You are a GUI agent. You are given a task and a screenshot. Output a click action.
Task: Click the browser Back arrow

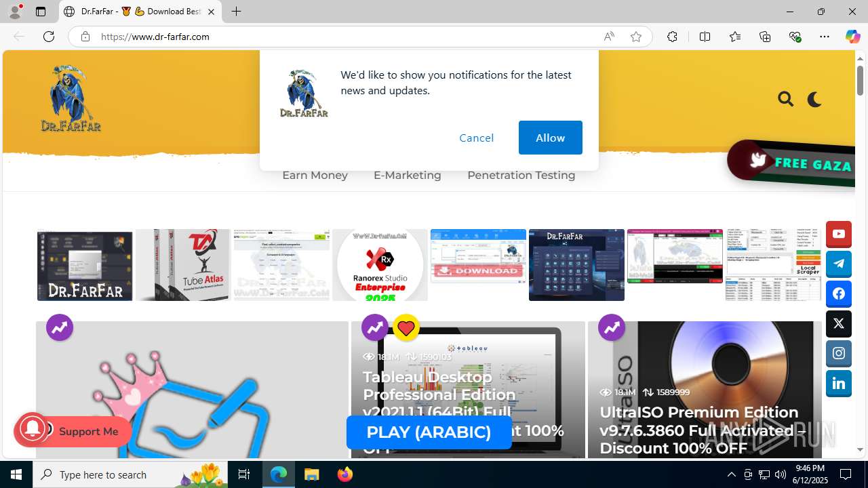(x=19, y=37)
